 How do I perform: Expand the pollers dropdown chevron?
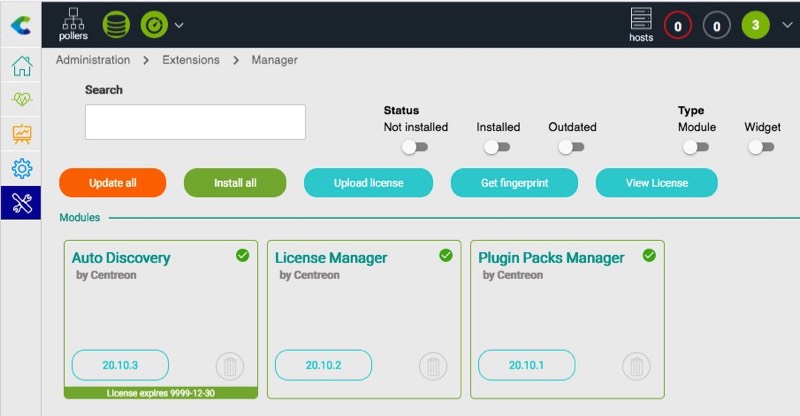[179, 25]
